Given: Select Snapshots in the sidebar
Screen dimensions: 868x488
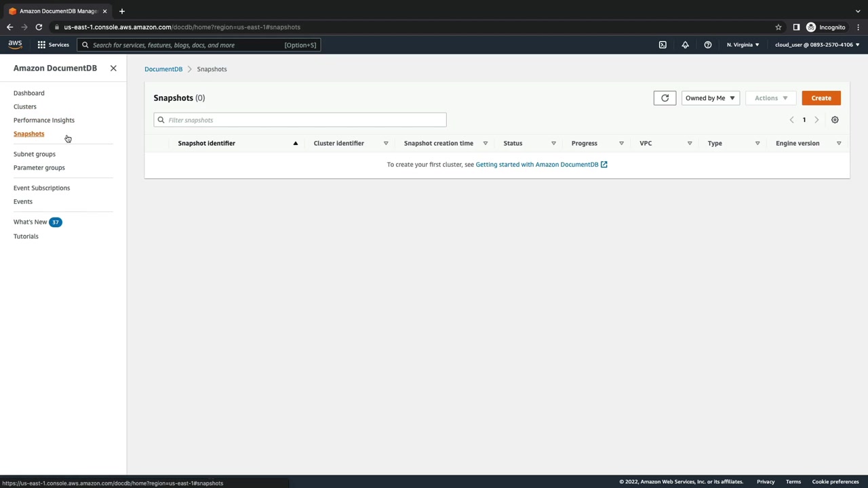Looking at the screenshot, I should click(x=28, y=134).
